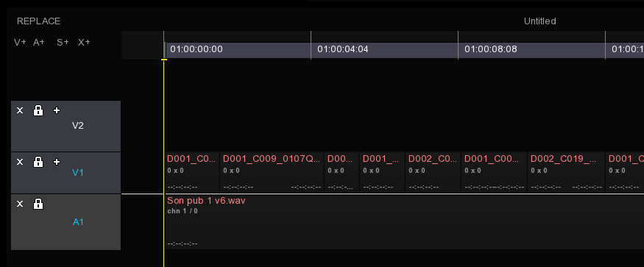Remove the V1 track with its X icon
This screenshot has width=644, height=267.
[20, 162]
